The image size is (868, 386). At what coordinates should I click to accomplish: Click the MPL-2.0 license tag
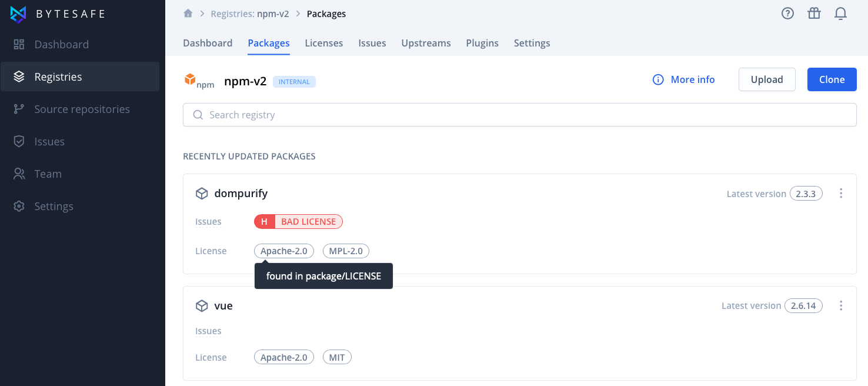pyautogui.click(x=346, y=251)
